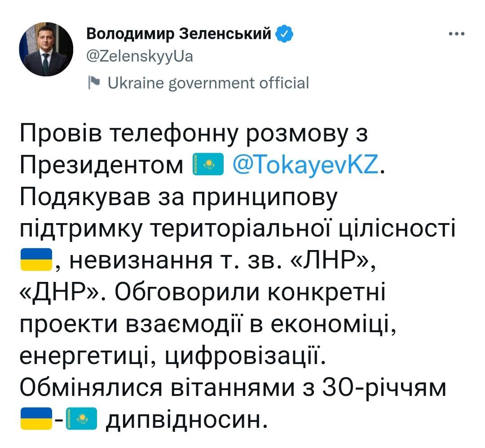Click the Kazakhstan flag emoji before дипвідносин
Screen dimensions: 485x448
click(x=81, y=418)
